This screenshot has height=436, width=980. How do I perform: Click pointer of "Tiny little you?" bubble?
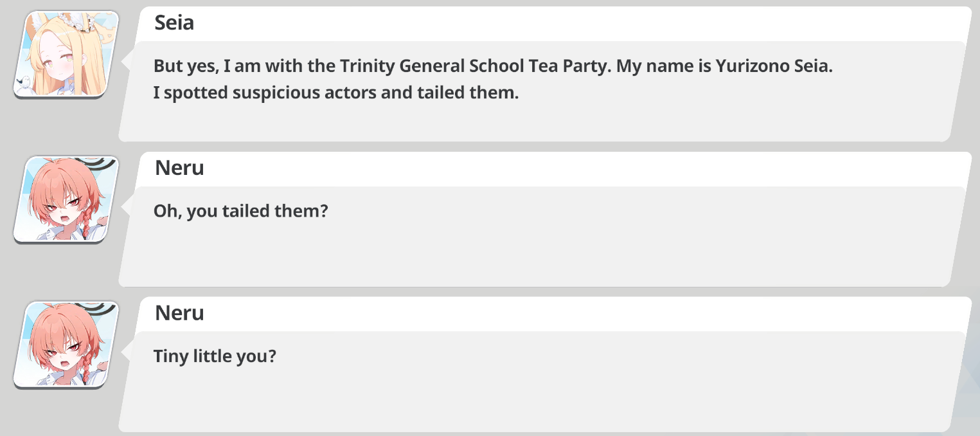pyautogui.click(x=128, y=351)
